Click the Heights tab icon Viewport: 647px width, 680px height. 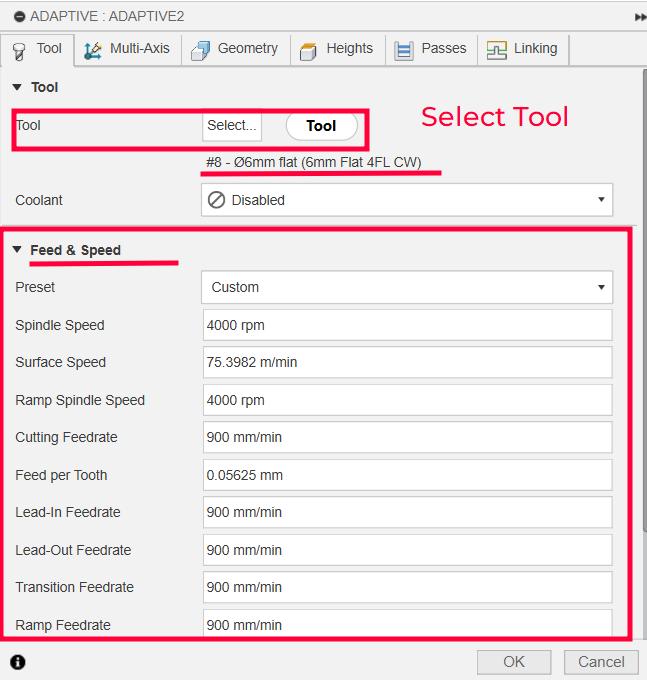308,51
